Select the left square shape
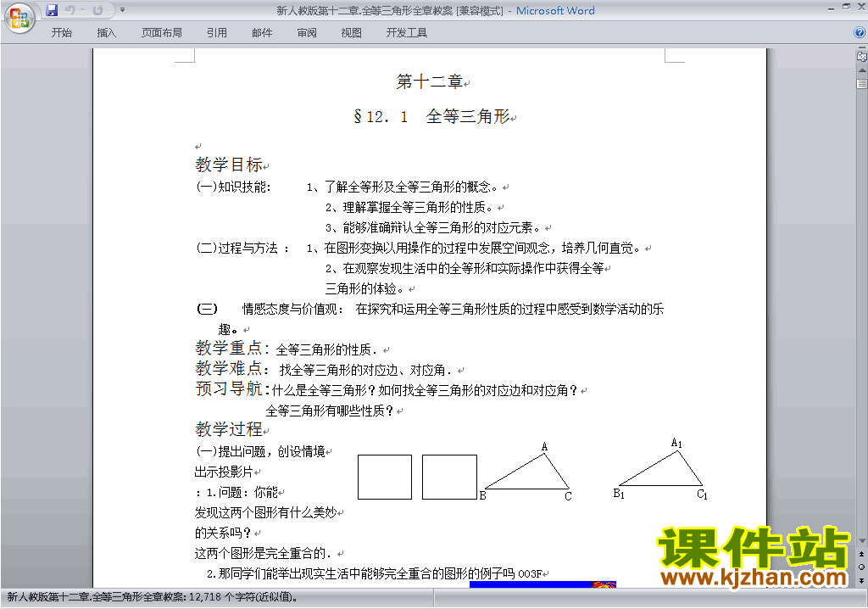868x609 pixels. coord(385,478)
